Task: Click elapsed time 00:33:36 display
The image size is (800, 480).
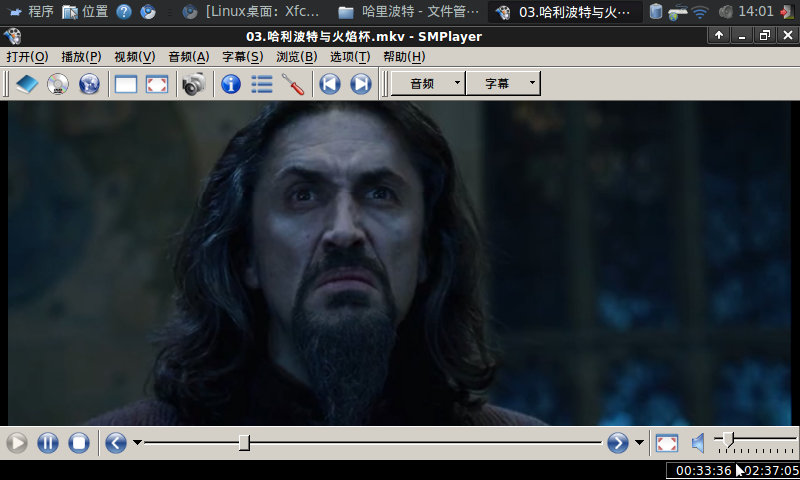Action: coord(704,470)
